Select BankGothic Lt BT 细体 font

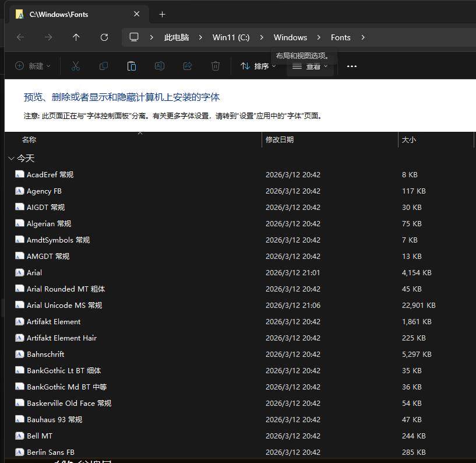tap(64, 370)
